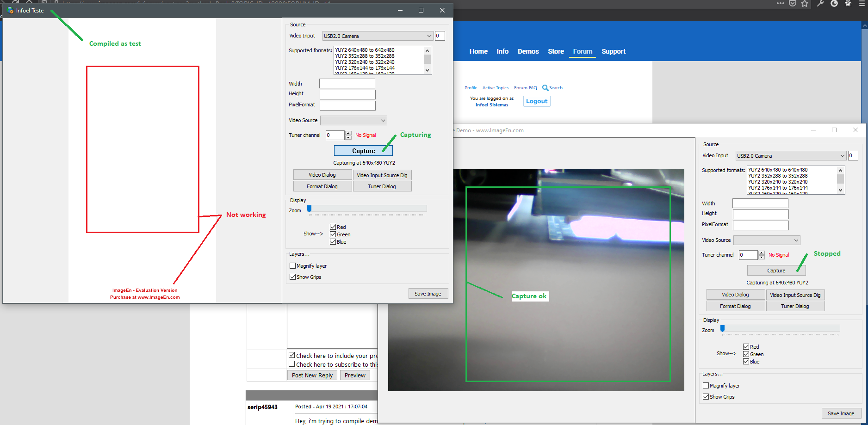Open Format Dialog in Demo window

[735, 306]
